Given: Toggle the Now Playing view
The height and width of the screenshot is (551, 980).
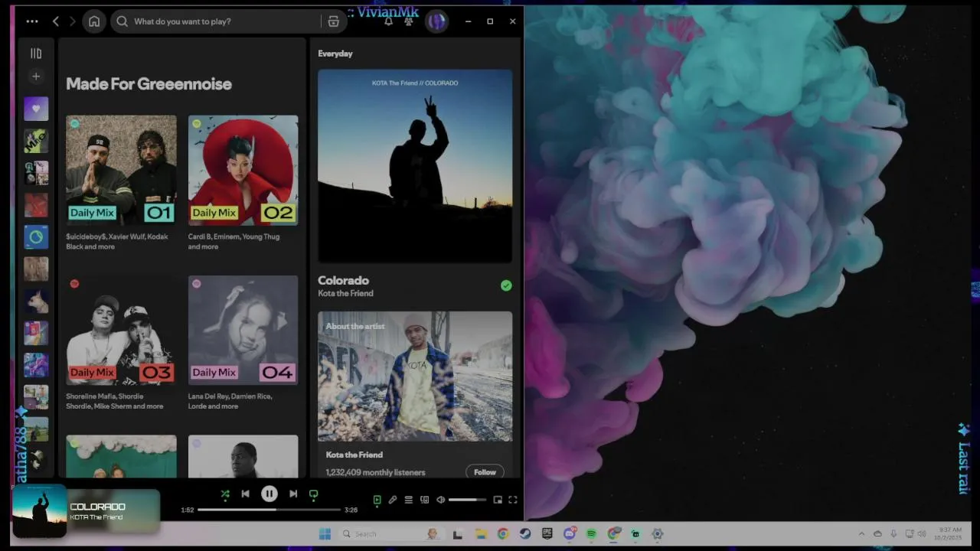Looking at the screenshot, I should click(x=377, y=500).
